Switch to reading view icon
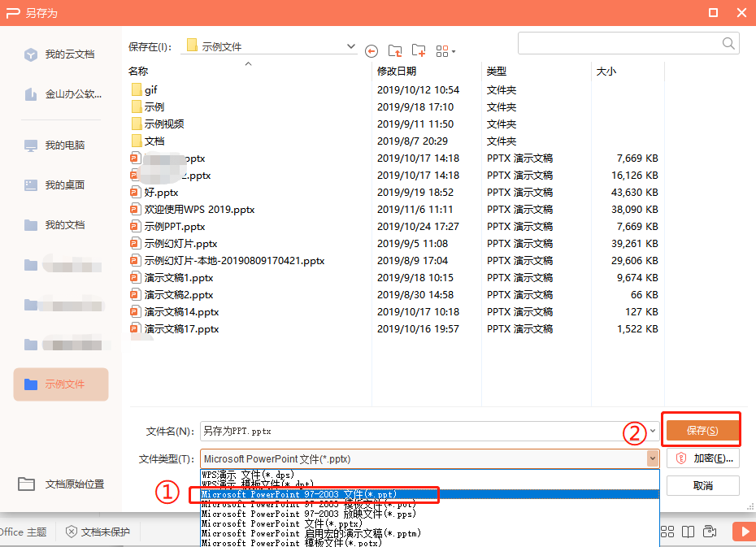Viewport: 756px width, 547px height. pos(688,532)
